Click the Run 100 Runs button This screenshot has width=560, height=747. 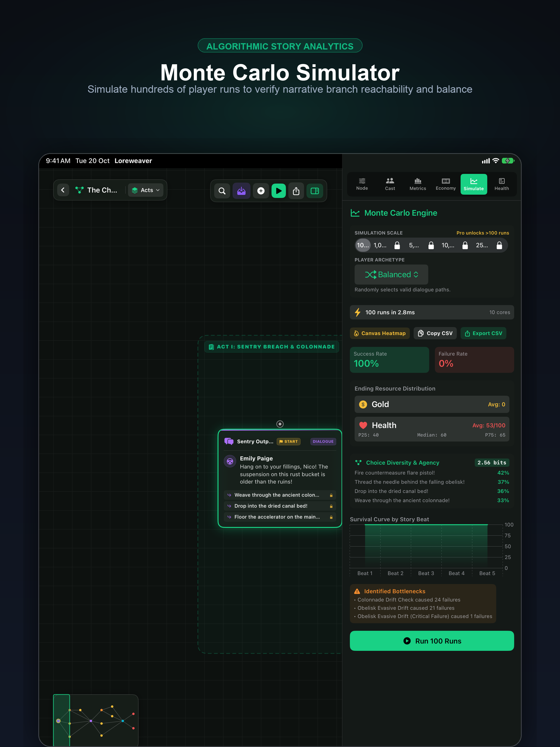coord(432,641)
